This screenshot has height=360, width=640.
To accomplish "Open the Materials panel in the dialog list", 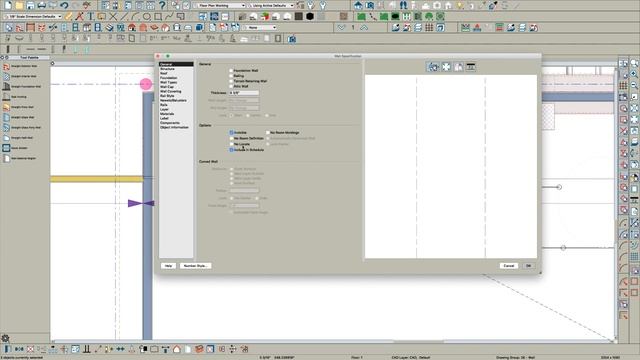I will click(x=167, y=114).
